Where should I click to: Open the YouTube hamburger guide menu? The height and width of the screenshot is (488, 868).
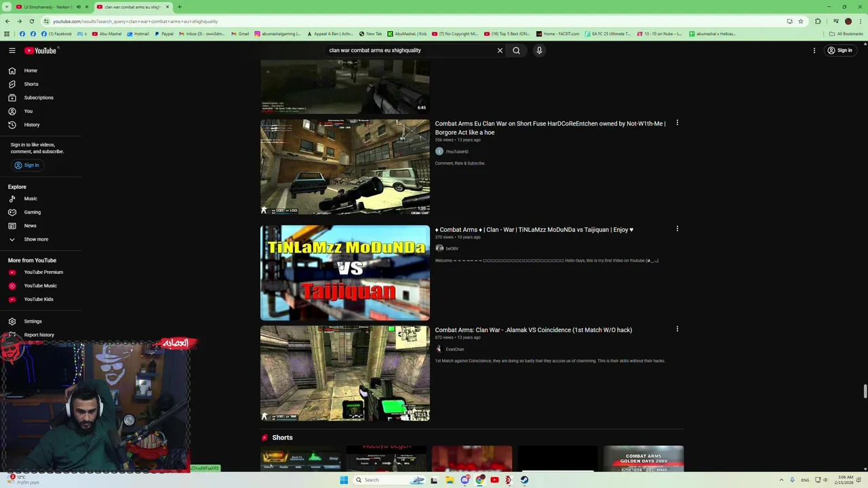point(12,50)
